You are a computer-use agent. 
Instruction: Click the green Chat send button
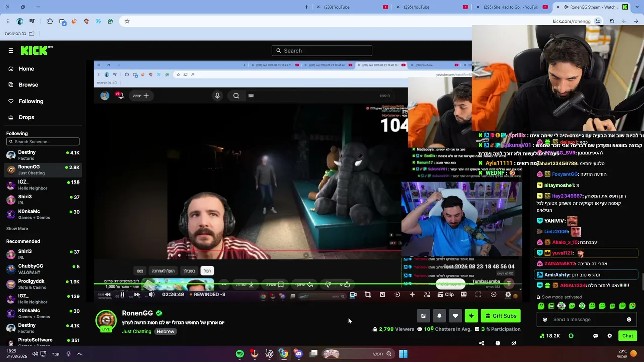tap(627, 336)
